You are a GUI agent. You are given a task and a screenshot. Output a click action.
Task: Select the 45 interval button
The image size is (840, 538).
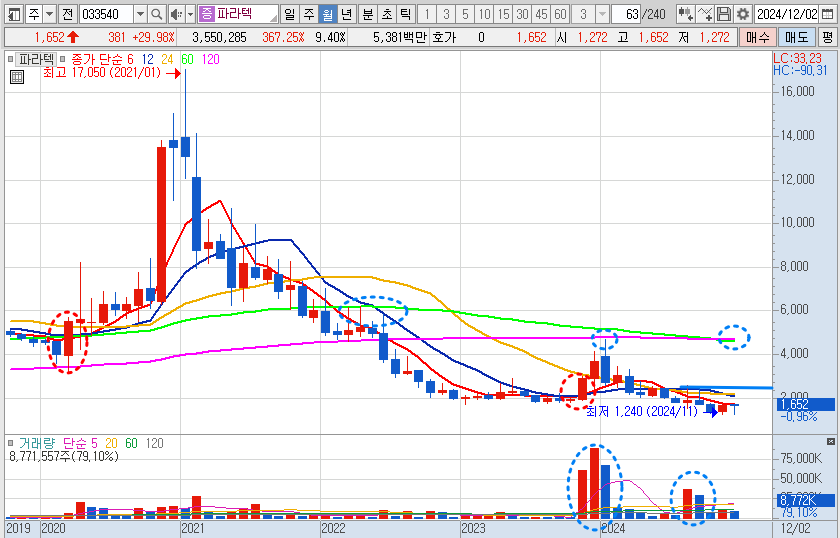(x=541, y=14)
